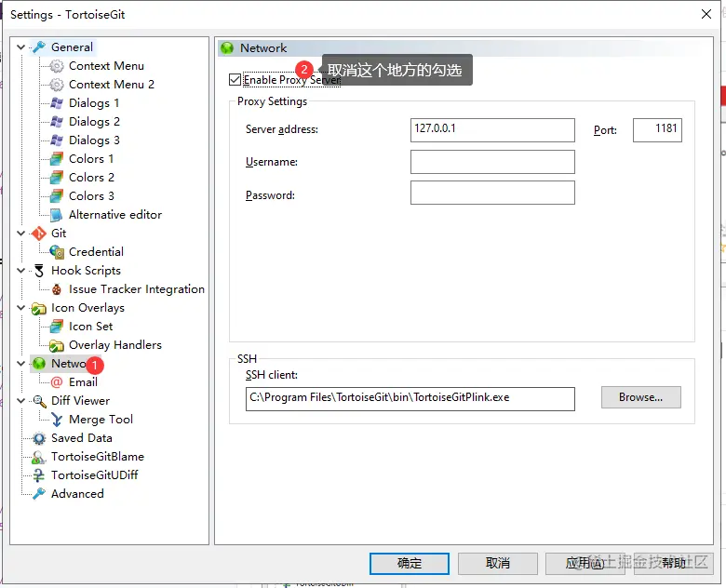Click the Icon Set icon
Image resolution: width=726 pixels, height=588 pixels.
coord(57,327)
